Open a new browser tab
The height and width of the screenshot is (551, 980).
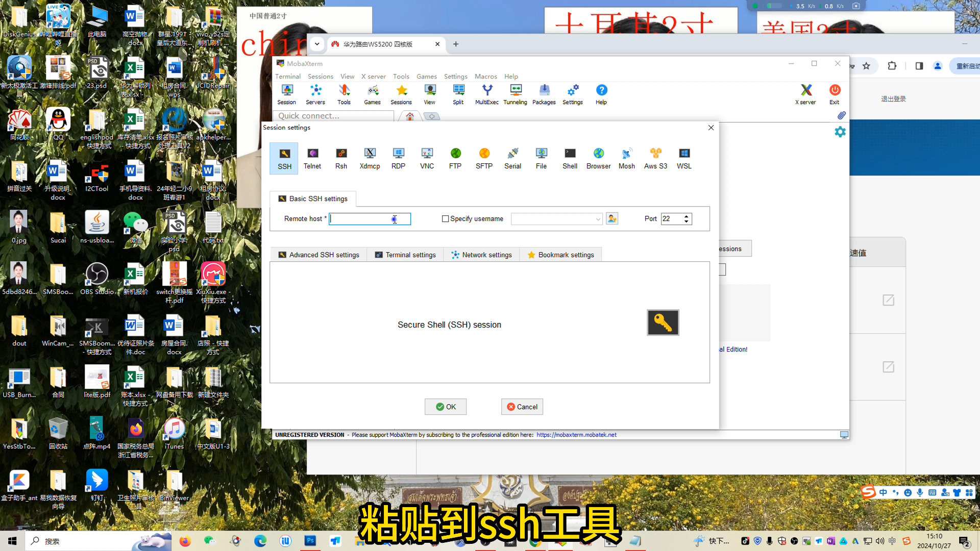(x=456, y=44)
